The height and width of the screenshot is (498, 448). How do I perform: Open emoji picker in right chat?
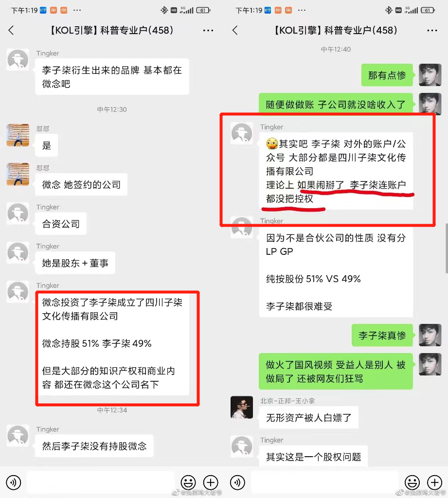pos(412,482)
